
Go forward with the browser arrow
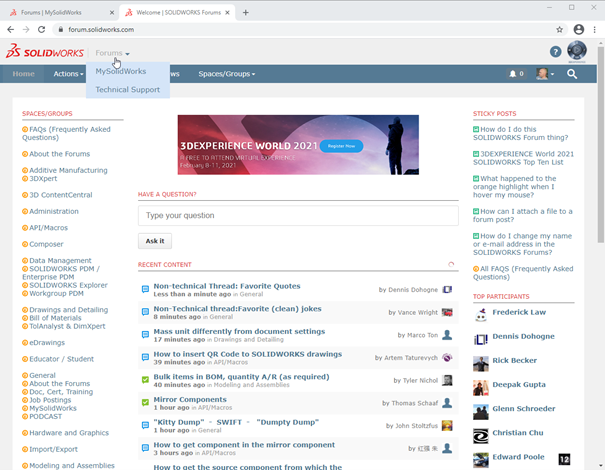pos(26,29)
